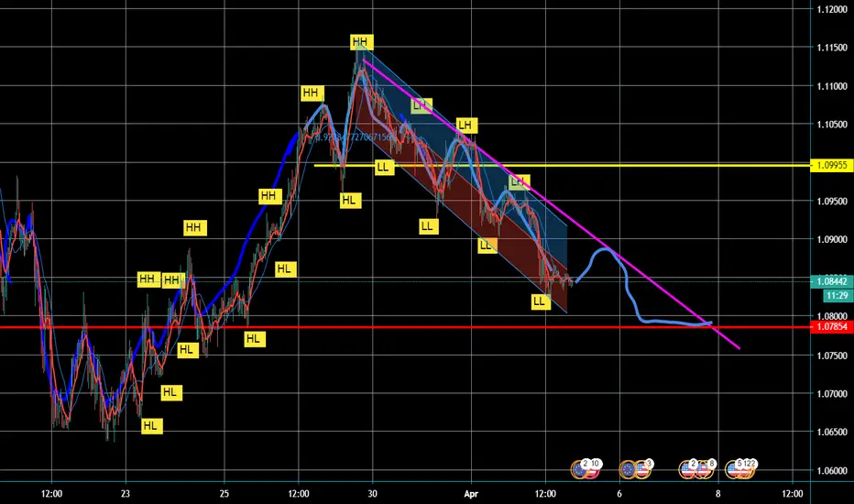Image resolution: width=854 pixels, height=504 pixels.
Task: Open the US flag event badged 8
Action: (x=703, y=470)
